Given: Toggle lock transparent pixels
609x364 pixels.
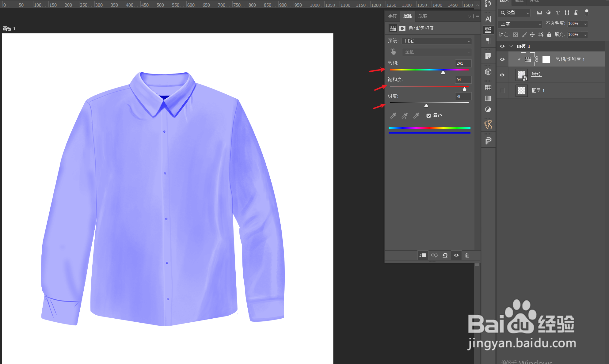Looking at the screenshot, I should (516, 35).
